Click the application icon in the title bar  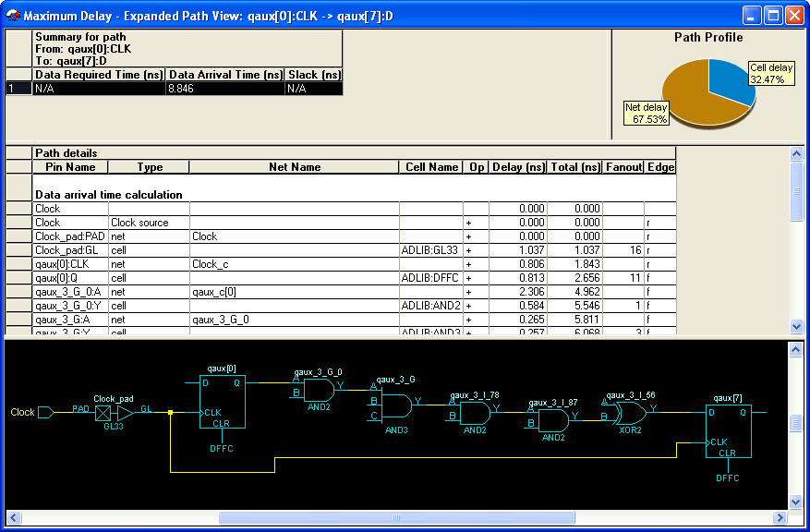13,16
